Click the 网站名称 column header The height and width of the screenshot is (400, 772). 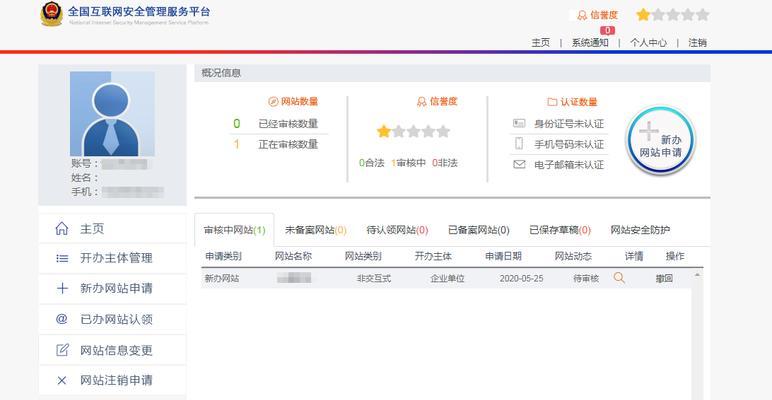click(293, 256)
